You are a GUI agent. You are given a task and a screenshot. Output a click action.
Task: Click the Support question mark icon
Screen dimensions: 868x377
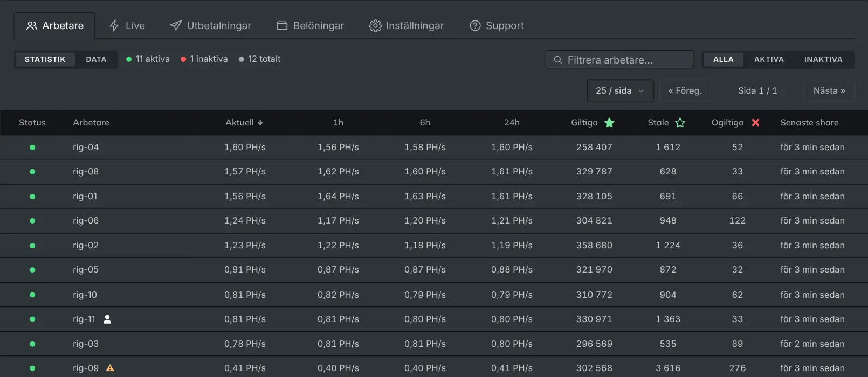point(475,26)
